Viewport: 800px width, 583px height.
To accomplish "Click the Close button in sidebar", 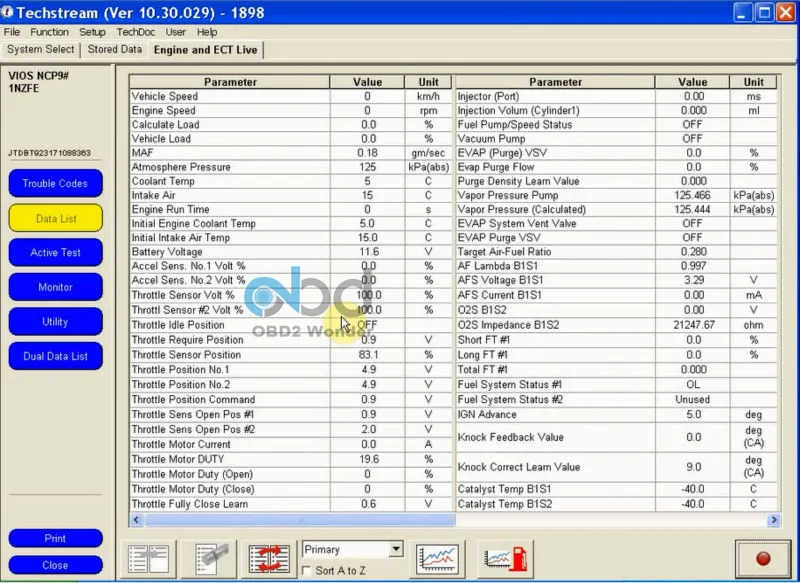I will (x=55, y=565).
